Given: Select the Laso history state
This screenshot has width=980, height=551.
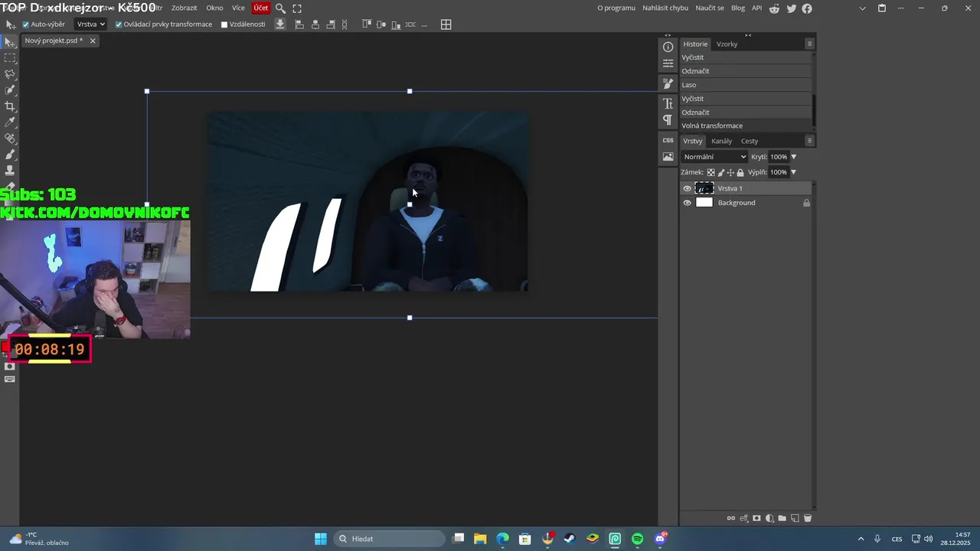Looking at the screenshot, I should (746, 85).
